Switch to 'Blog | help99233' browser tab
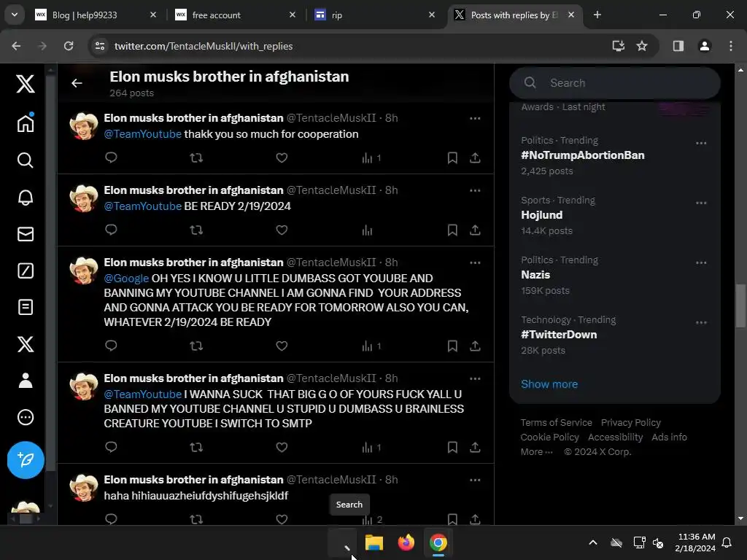This screenshot has width=747, height=560. 96,15
